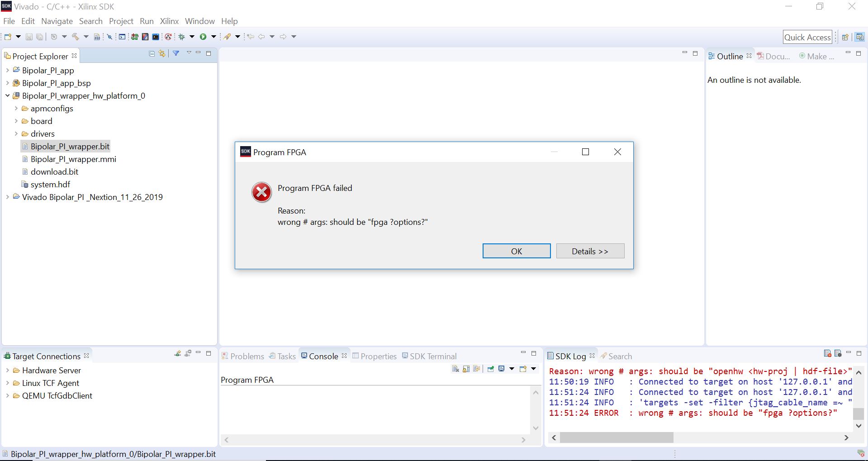Expand the Bipolar_PI_app_bsp project node
Image resolution: width=868 pixels, height=461 pixels.
tap(7, 83)
